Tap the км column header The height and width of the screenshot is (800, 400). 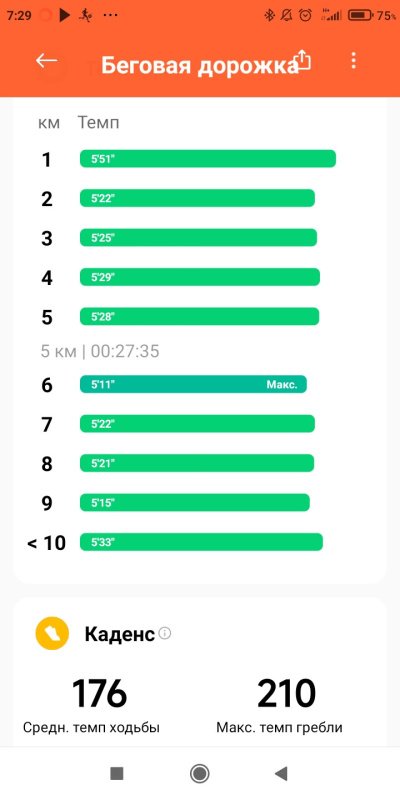[49, 123]
